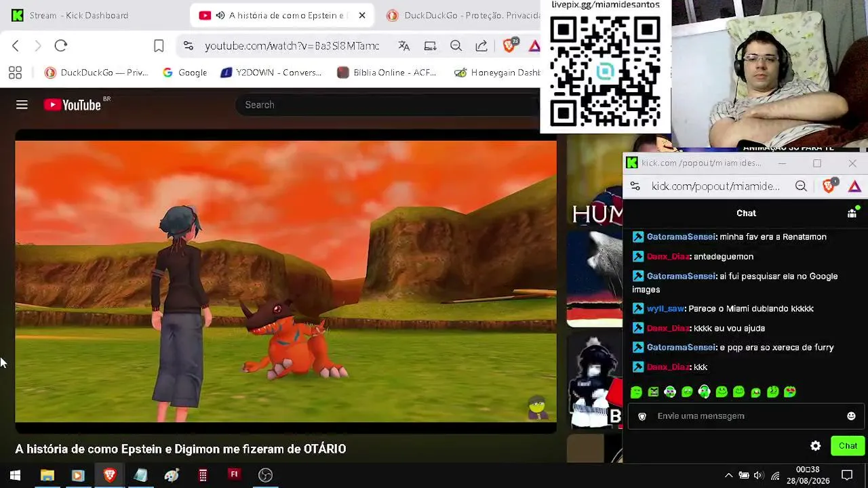
Task: Click username wyll_saw in chat
Action: click(665, 308)
